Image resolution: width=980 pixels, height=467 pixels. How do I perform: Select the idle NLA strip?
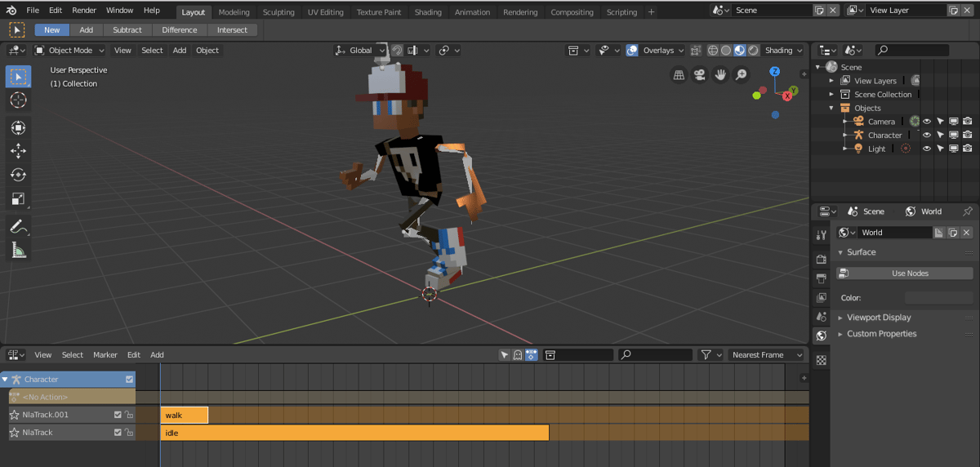click(x=354, y=433)
